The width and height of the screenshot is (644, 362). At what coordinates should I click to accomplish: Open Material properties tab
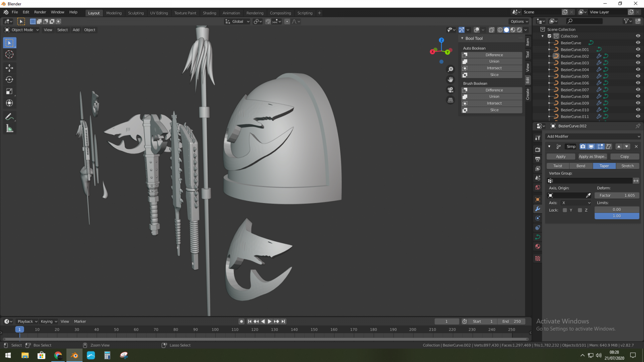click(537, 247)
